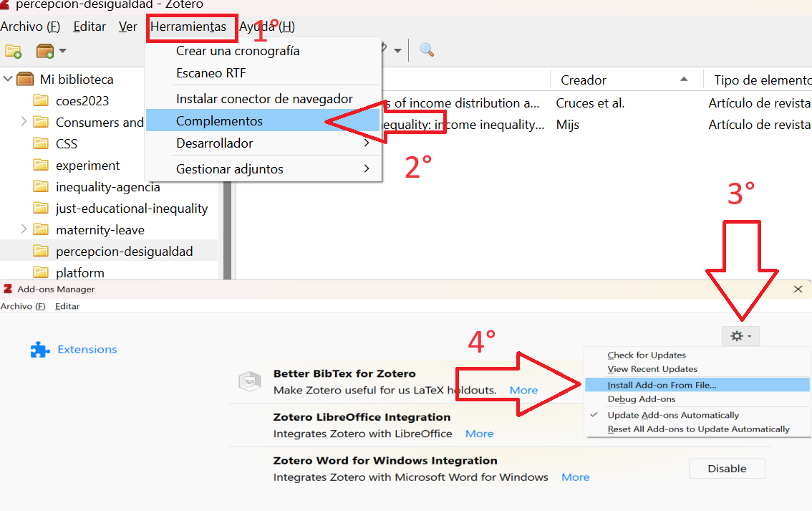Close the Add-ons Manager window
Screen dimensions: 812x511
pos(798,289)
